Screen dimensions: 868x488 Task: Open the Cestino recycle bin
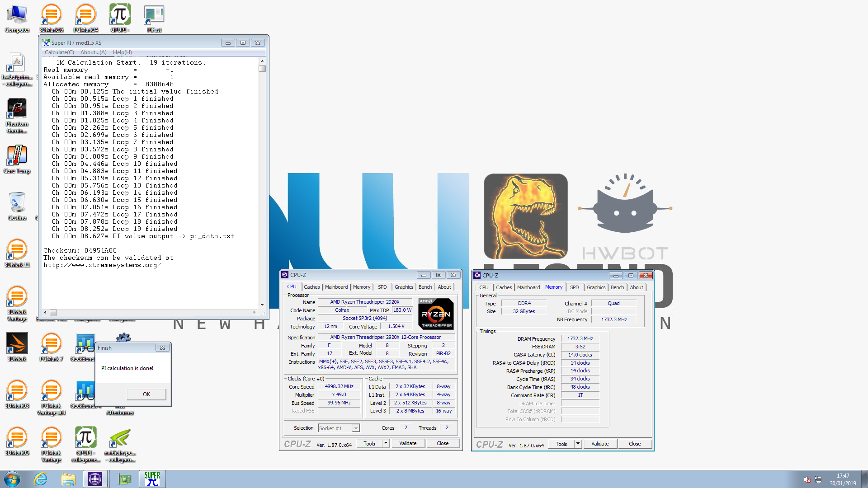(17, 206)
